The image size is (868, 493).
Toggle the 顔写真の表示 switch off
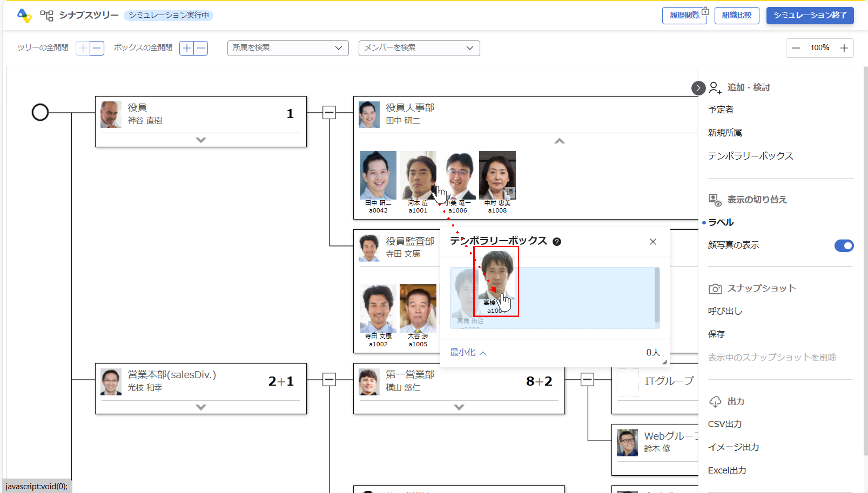pos(844,245)
